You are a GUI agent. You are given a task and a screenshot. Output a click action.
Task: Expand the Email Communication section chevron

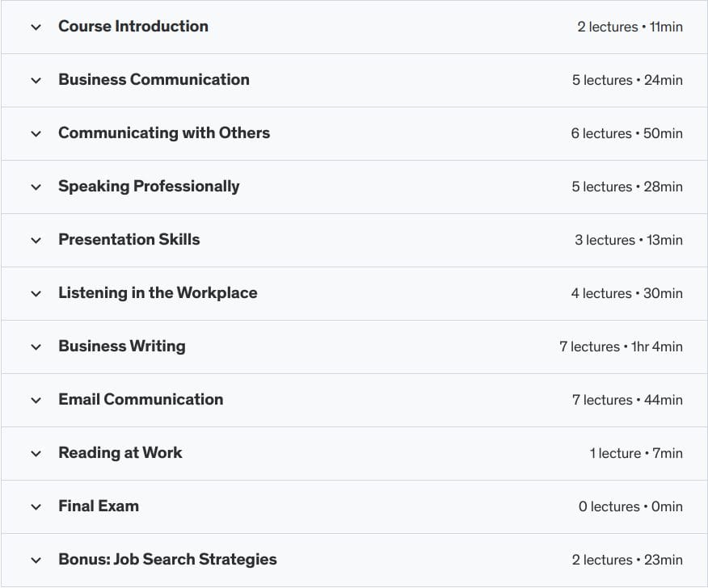pos(36,400)
